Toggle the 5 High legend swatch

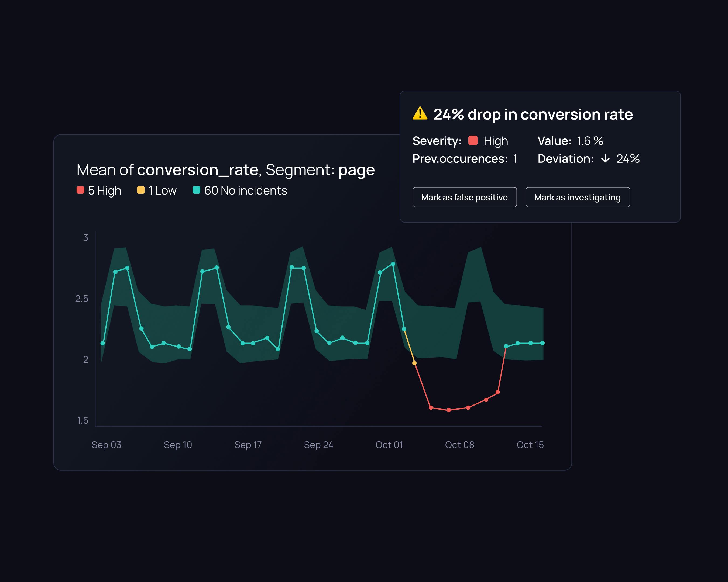click(x=80, y=190)
